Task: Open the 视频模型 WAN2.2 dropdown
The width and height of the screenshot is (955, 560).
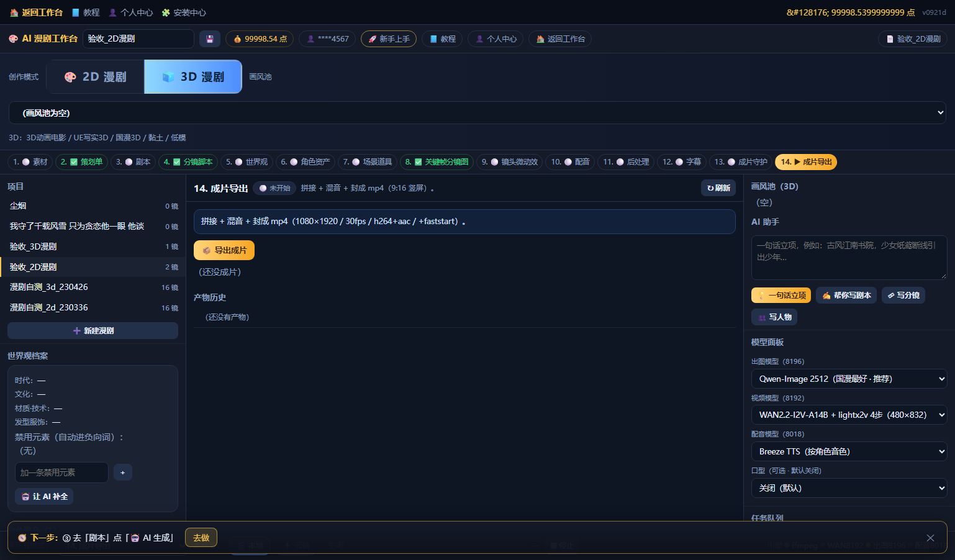Action: [849, 415]
